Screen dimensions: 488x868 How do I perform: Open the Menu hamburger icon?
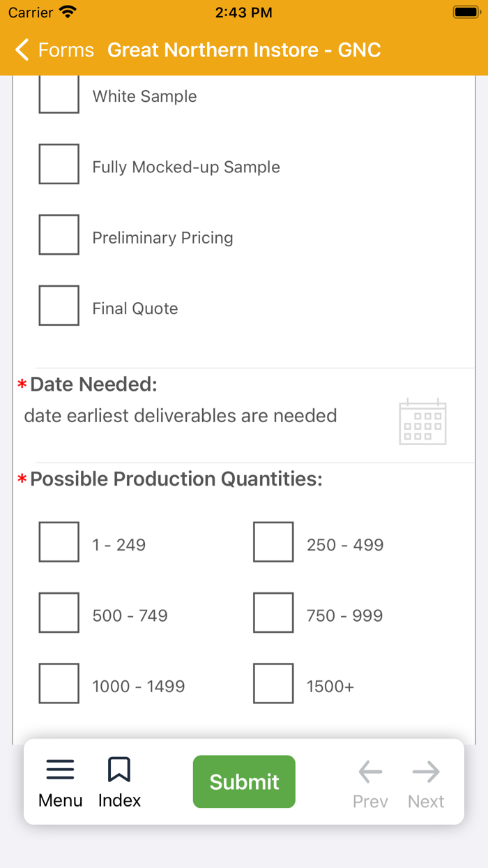[60, 770]
